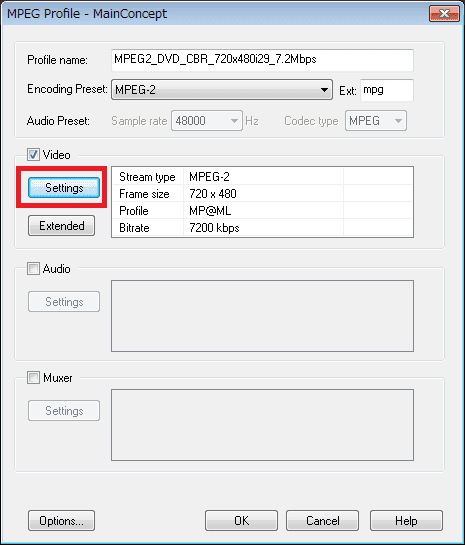The height and width of the screenshot is (545, 465).
Task: Click the Muxer section Settings button
Action: click(64, 411)
